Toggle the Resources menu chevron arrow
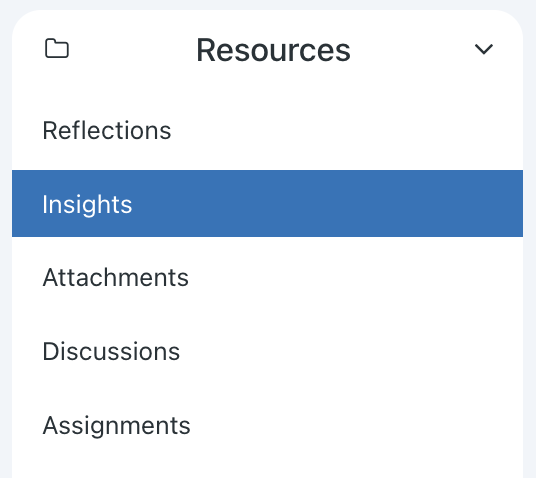 pos(484,49)
